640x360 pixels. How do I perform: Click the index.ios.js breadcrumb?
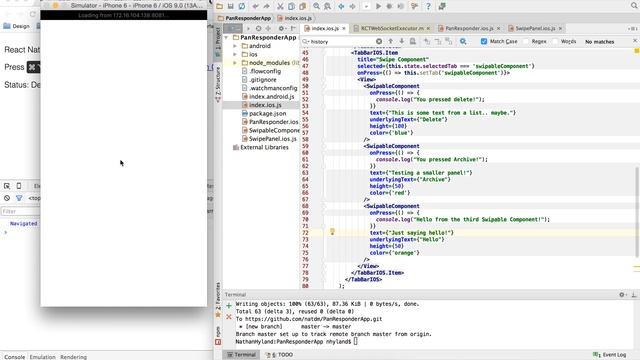[295, 18]
